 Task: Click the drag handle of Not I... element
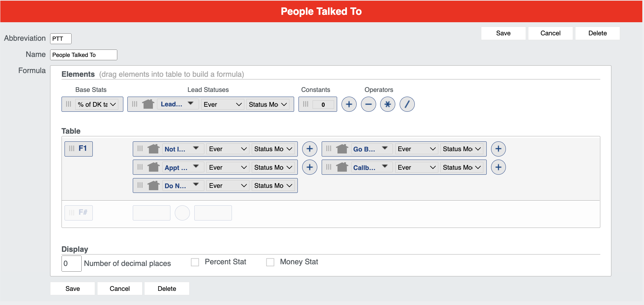point(140,148)
